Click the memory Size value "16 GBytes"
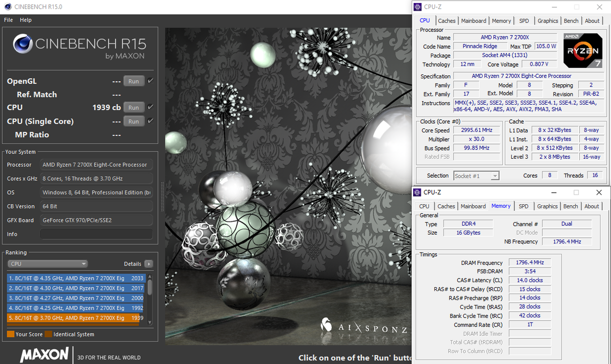This screenshot has width=611, height=364. [469, 233]
